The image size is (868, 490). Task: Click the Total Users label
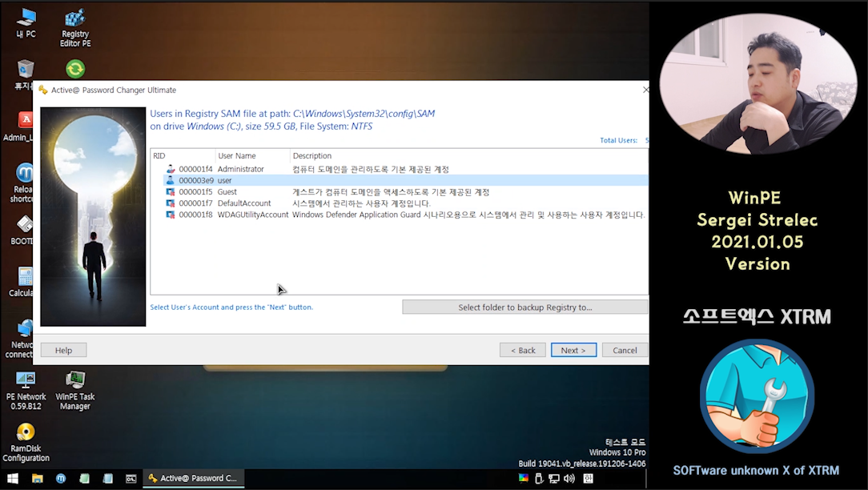(x=618, y=141)
